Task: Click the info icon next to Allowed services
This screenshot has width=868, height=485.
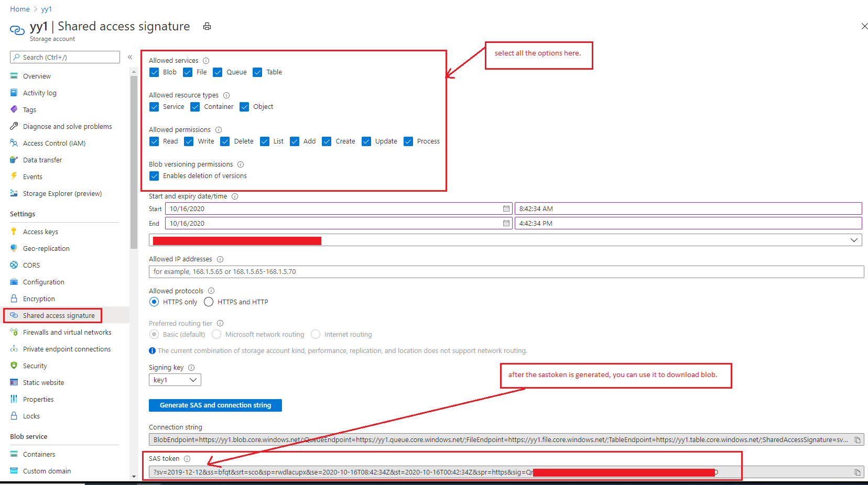Action: click(x=206, y=61)
